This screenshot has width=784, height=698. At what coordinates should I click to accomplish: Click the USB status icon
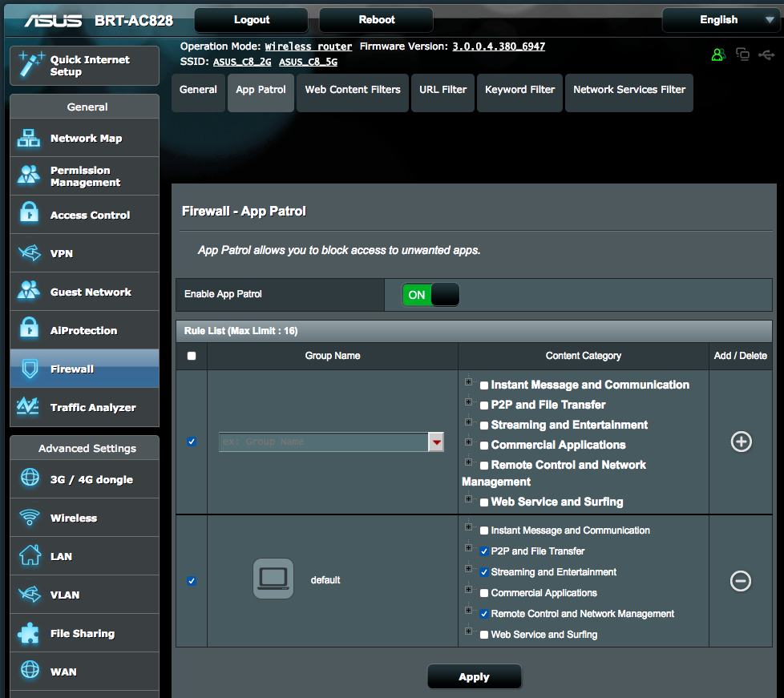click(766, 54)
